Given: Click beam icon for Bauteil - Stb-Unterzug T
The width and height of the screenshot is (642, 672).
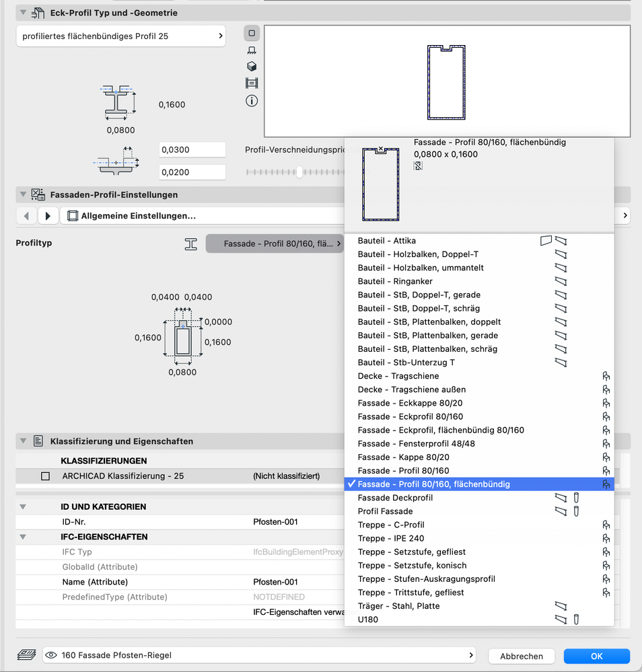Looking at the screenshot, I should click(561, 363).
